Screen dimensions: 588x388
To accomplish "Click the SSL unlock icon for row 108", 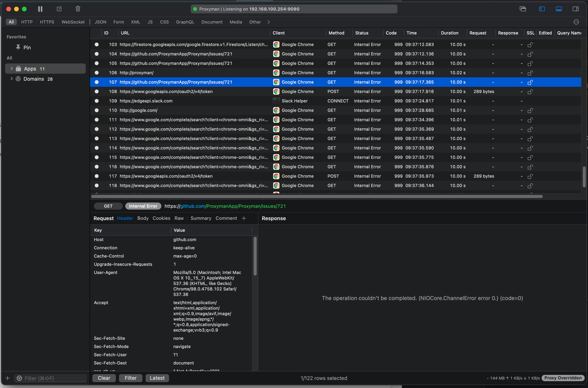I will tap(530, 92).
